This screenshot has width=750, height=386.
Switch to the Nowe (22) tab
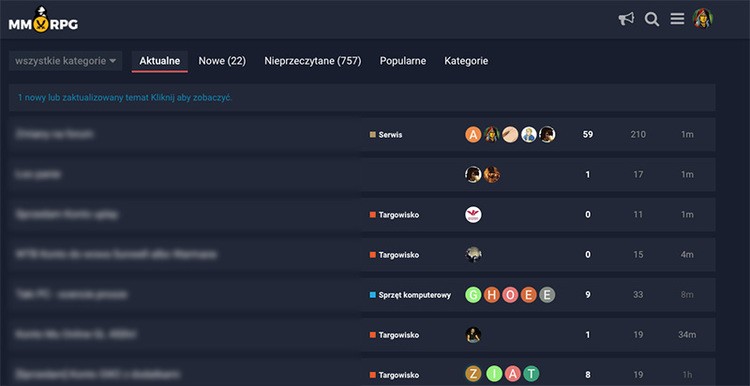pyautogui.click(x=222, y=61)
